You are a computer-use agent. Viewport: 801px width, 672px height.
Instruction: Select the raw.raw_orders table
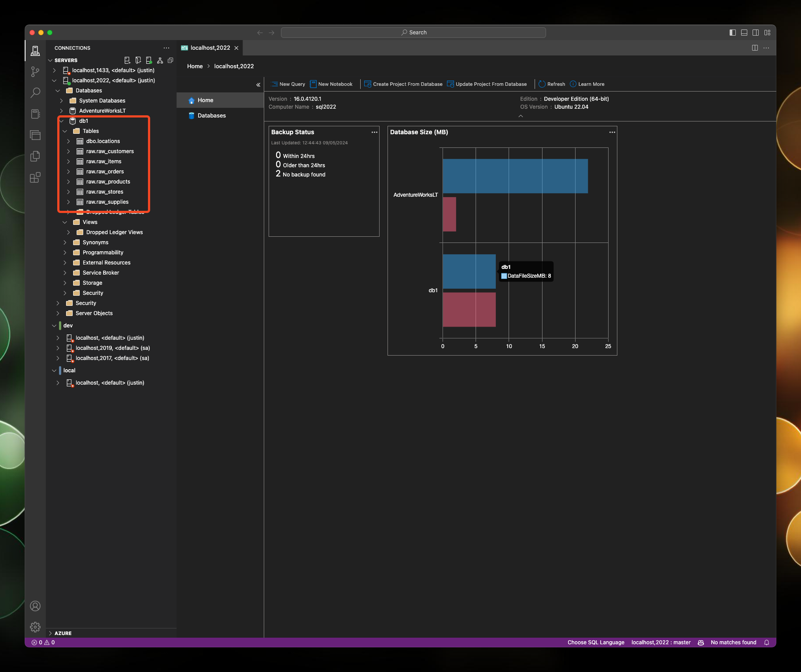coord(105,172)
